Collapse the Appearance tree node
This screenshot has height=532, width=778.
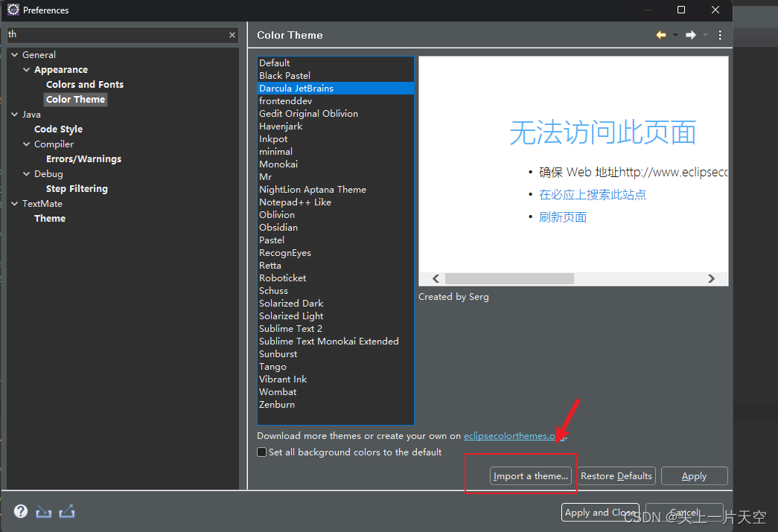tap(26, 70)
